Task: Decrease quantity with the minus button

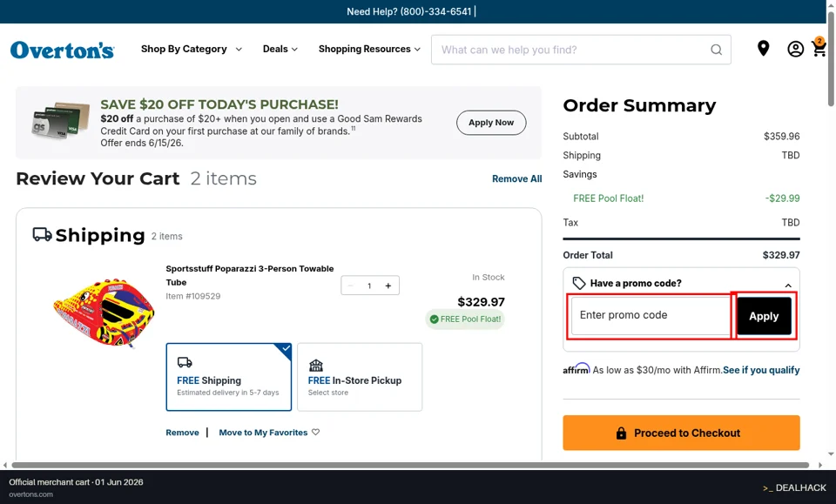Action: (x=350, y=286)
